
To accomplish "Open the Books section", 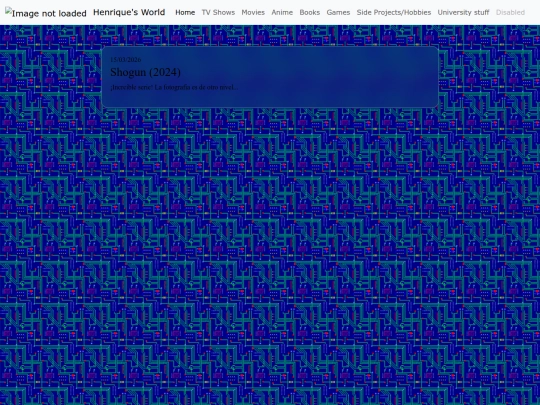I will (x=310, y=12).
